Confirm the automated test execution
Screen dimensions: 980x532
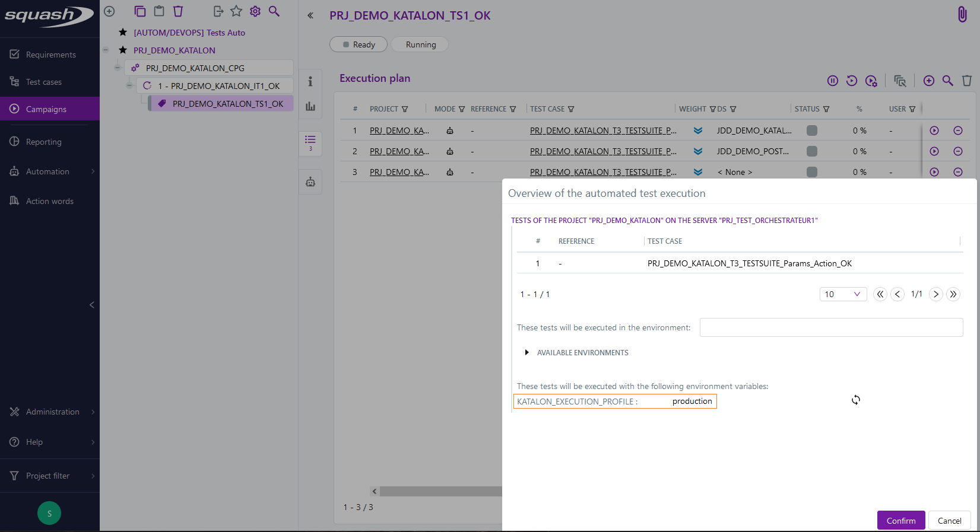pyautogui.click(x=900, y=520)
